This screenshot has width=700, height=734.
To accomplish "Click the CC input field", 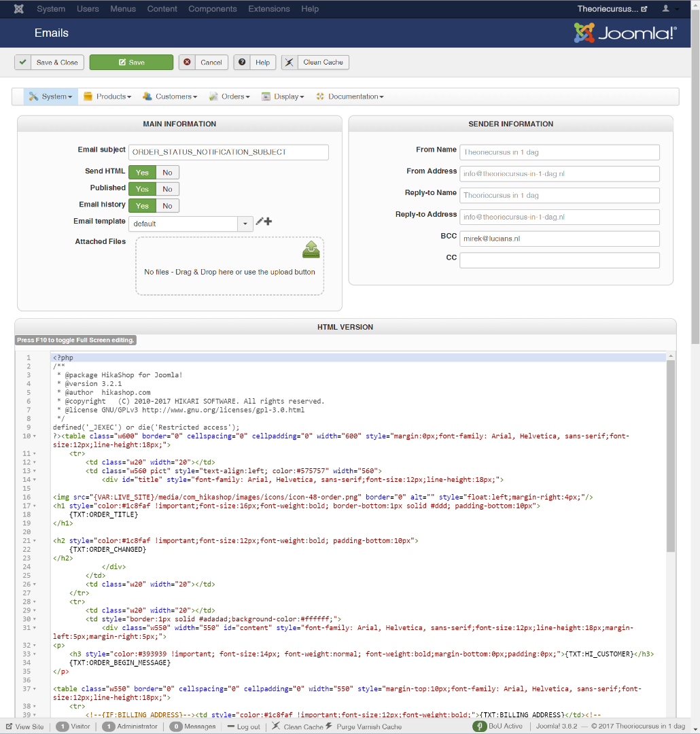I will pyautogui.click(x=559, y=260).
